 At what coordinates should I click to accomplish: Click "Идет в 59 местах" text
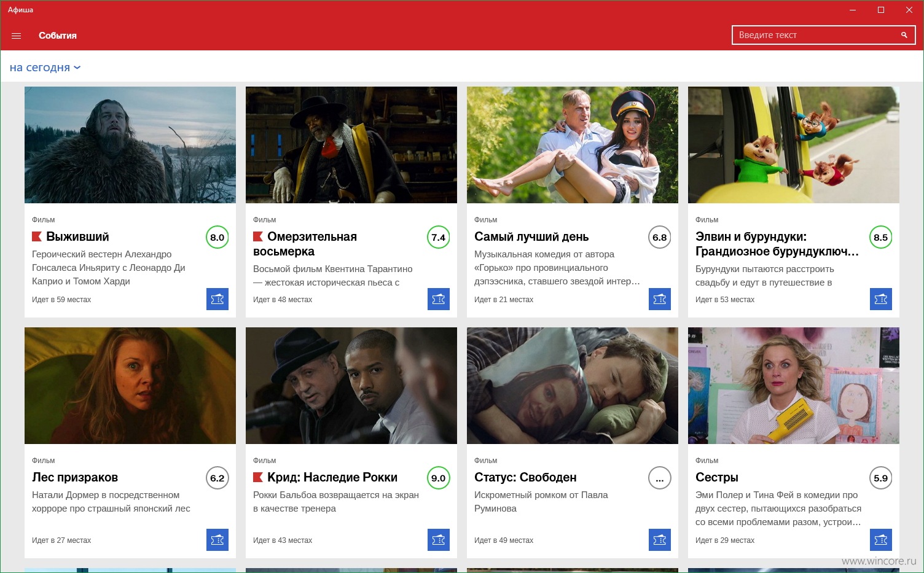61,300
